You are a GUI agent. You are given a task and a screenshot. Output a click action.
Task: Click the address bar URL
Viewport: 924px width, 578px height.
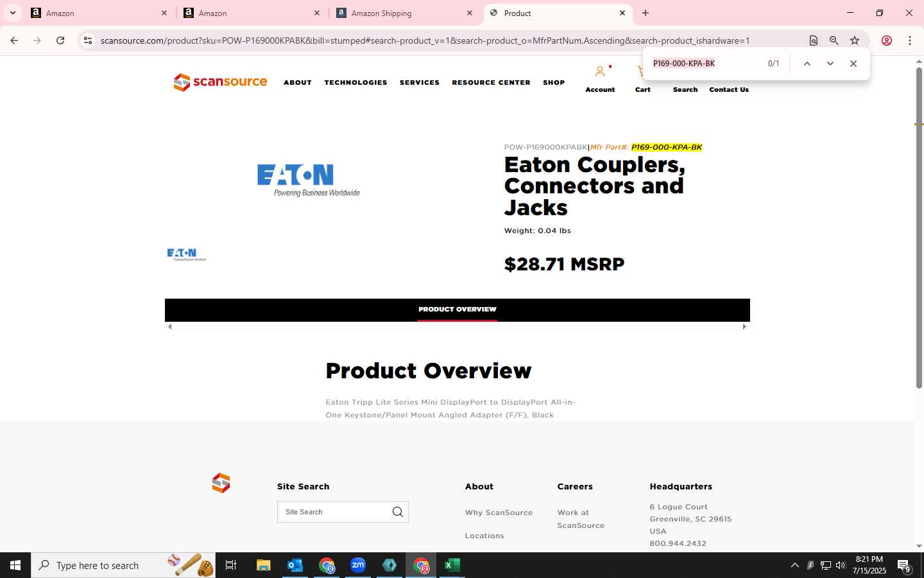click(425, 40)
